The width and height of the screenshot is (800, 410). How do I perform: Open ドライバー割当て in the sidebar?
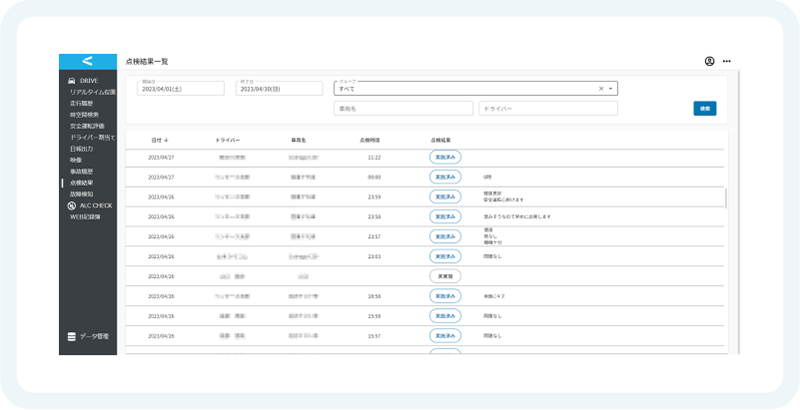click(x=92, y=137)
